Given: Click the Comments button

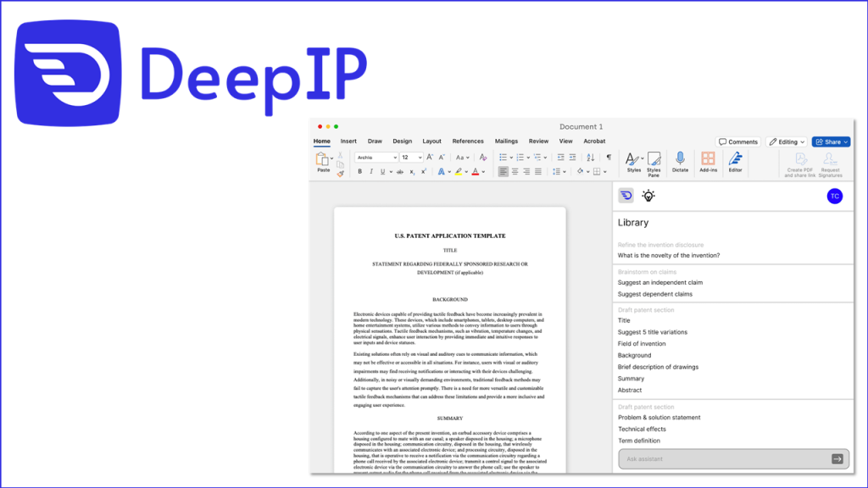Looking at the screenshot, I should coord(738,141).
